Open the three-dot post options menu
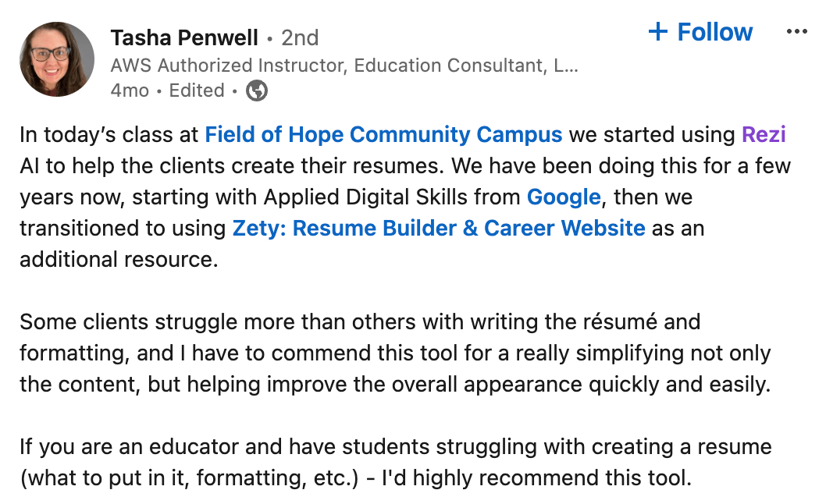This screenshot has height=504, width=826. point(796,32)
